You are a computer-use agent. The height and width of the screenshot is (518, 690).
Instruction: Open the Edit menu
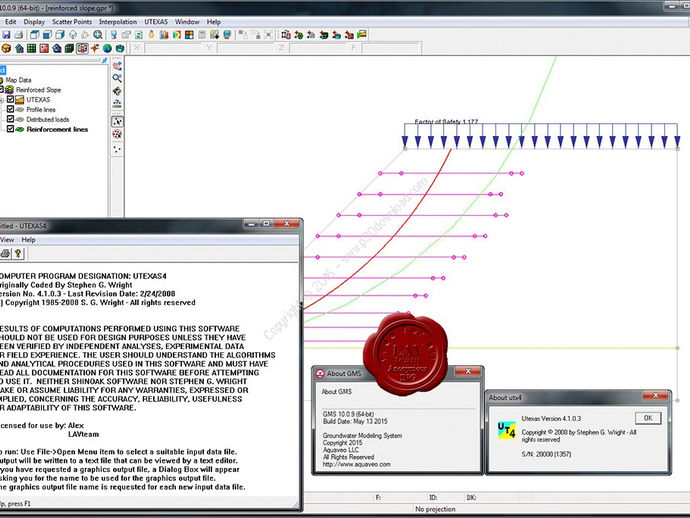[x=11, y=22]
